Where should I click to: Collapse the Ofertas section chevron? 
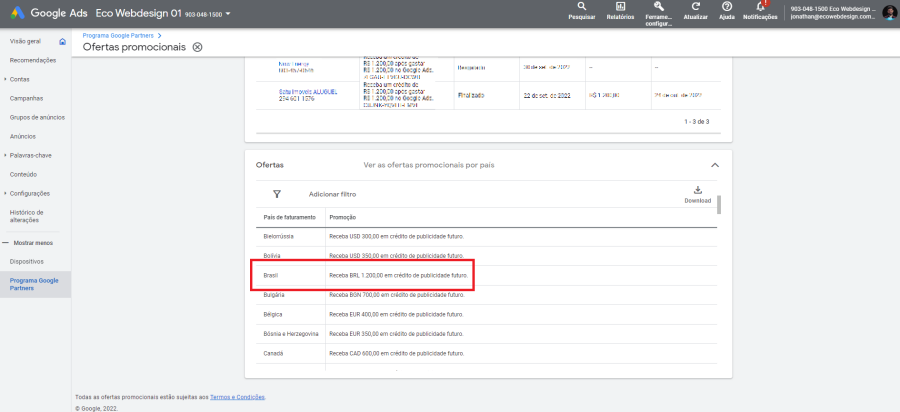tap(715, 165)
